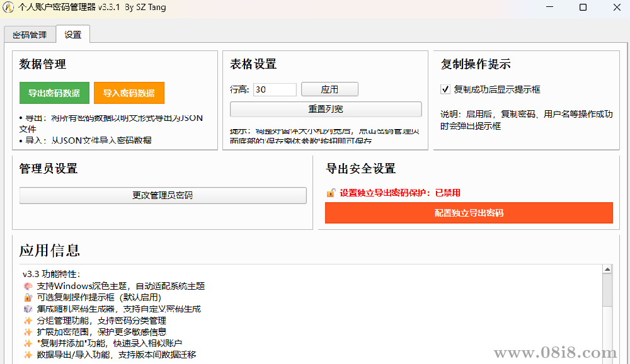Viewport: 630px width, 364px height.
Task: Click the palette icon next to Windows深色主题
Action: click(x=28, y=286)
